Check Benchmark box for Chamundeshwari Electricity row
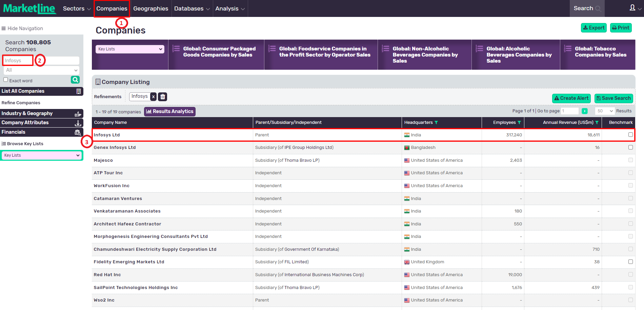The height and width of the screenshot is (310, 644). point(630,249)
